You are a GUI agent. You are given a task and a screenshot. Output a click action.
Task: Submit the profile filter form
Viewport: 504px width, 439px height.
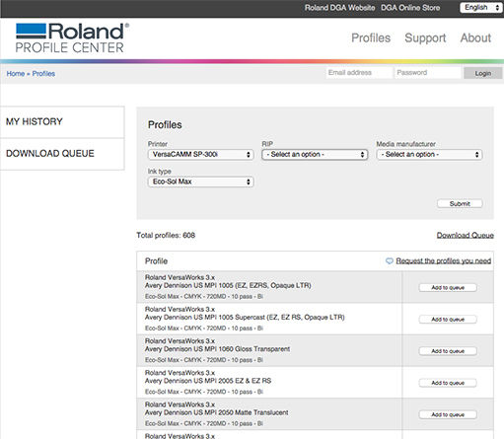point(460,203)
